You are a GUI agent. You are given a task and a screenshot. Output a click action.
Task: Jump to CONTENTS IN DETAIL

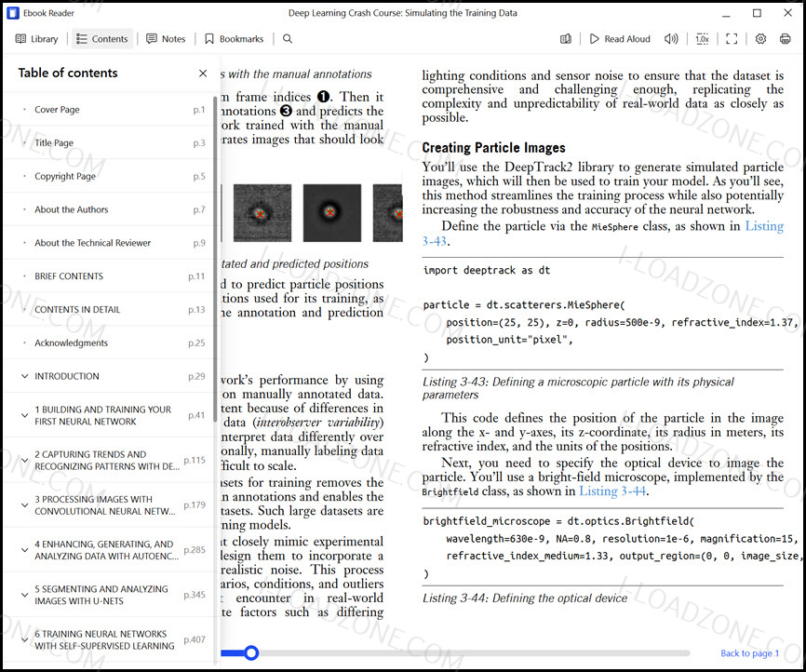(x=109, y=310)
